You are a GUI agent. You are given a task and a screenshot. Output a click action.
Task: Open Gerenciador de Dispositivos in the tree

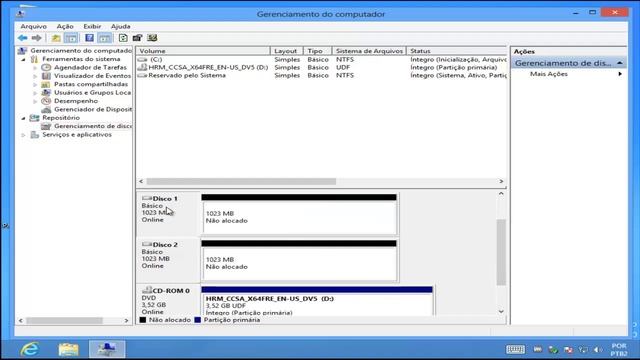pyautogui.click(x=93, y=109)
